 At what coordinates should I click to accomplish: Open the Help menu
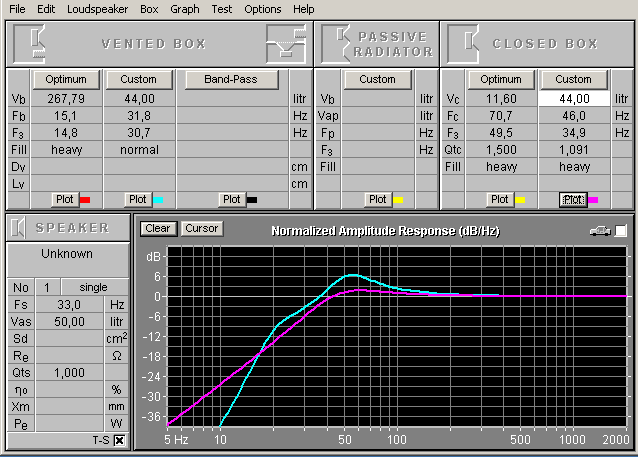[x=304, y=9]
